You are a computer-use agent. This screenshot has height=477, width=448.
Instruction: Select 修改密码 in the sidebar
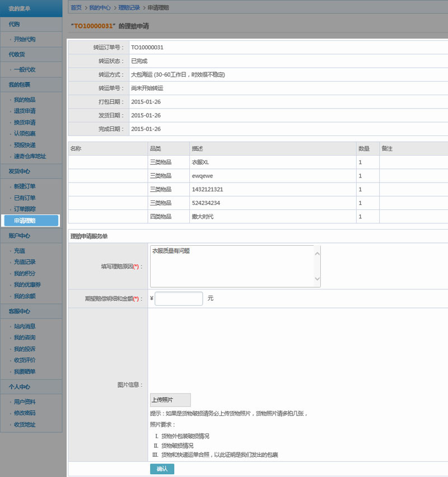(x=25, y=413)
